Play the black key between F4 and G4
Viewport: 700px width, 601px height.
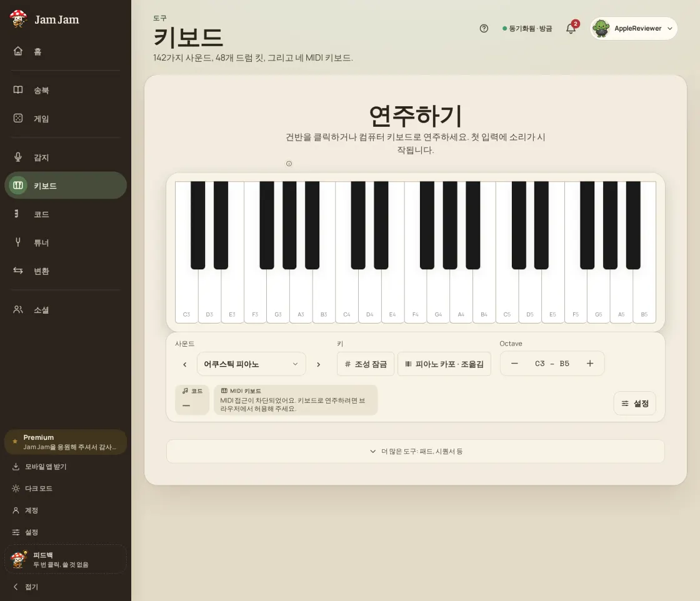[427, 225]
